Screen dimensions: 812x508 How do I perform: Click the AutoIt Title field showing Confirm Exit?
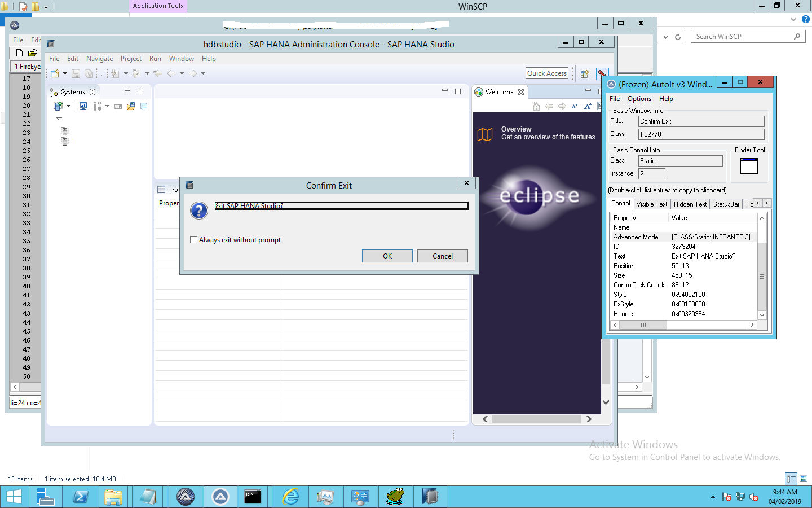pyautogui.click(x=701, y=121)
